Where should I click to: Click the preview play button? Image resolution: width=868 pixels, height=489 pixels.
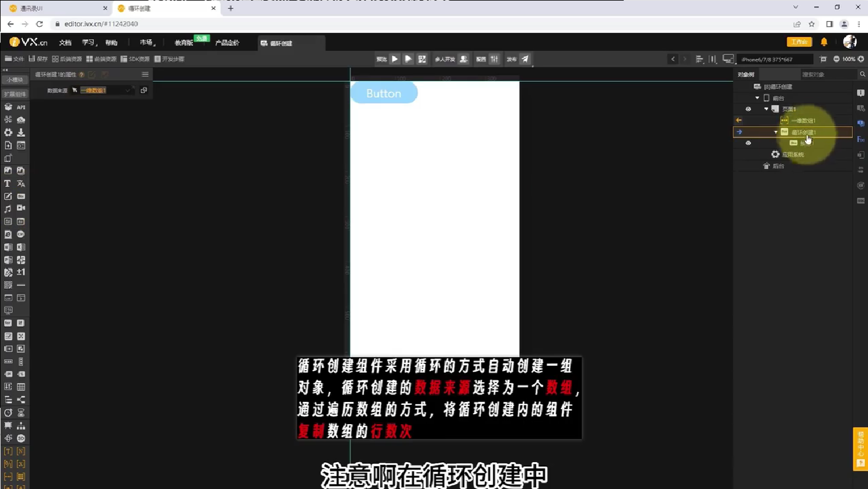395,59
